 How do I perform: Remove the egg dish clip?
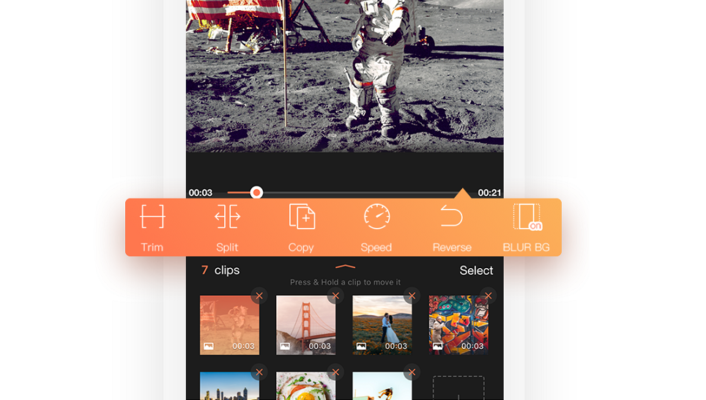pyautogui.click(x=335, y=373)
